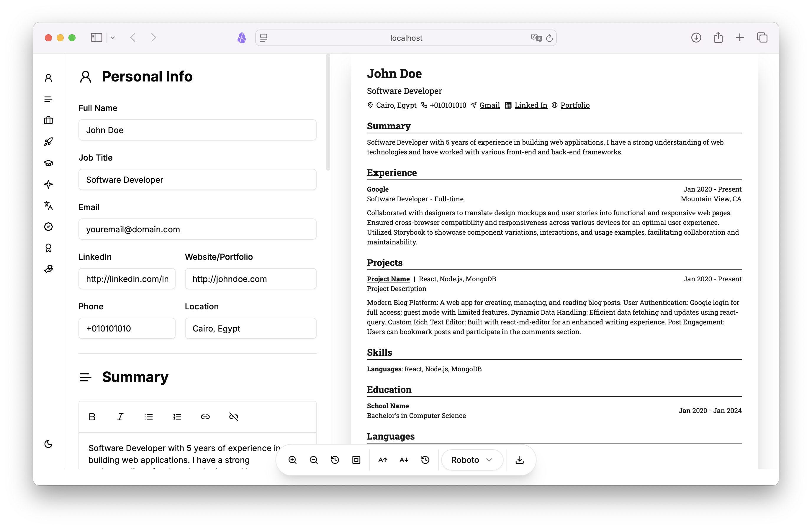
Task: Select the italic formatting icon
Action: click(120, 417)
